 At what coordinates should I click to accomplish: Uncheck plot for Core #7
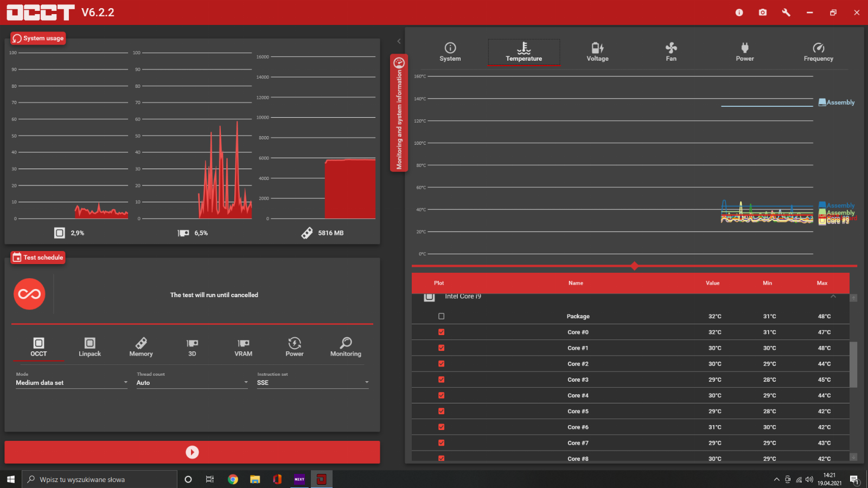(x=441, y=442)
